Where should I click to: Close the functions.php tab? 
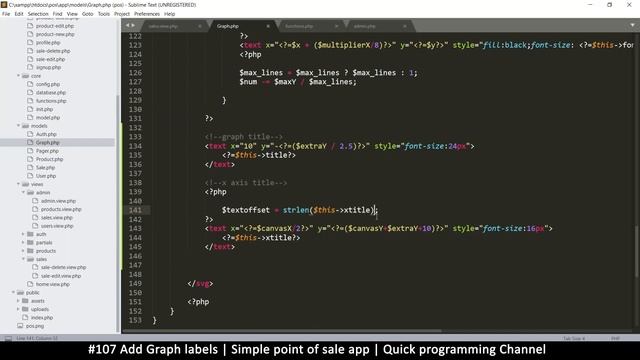coord(336,26)
